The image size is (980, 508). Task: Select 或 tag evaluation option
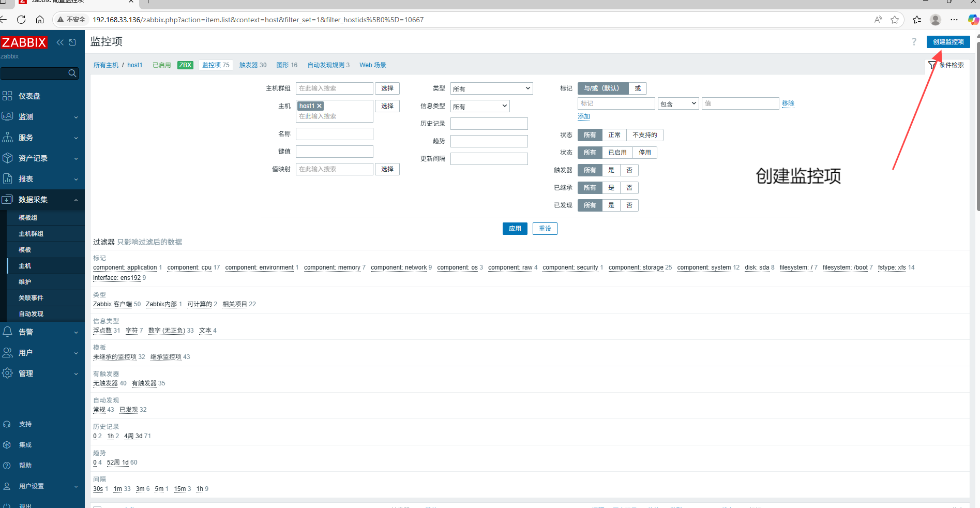638,88
